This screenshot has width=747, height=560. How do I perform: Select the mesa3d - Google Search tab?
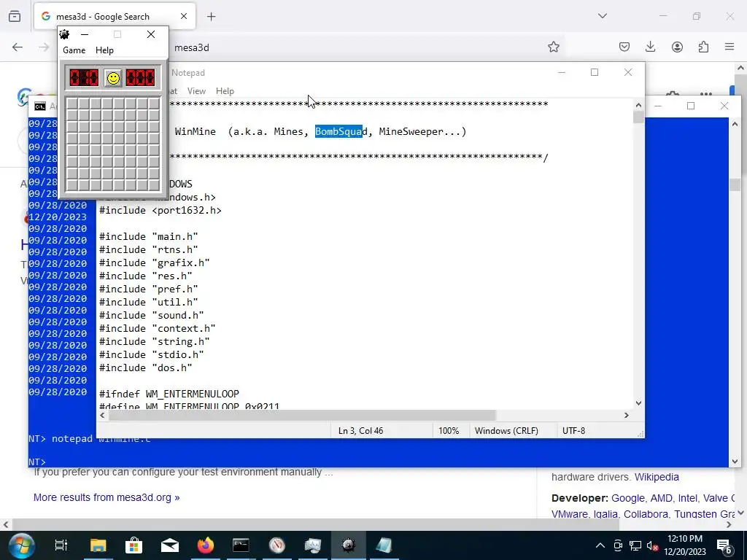click(115, 16)
